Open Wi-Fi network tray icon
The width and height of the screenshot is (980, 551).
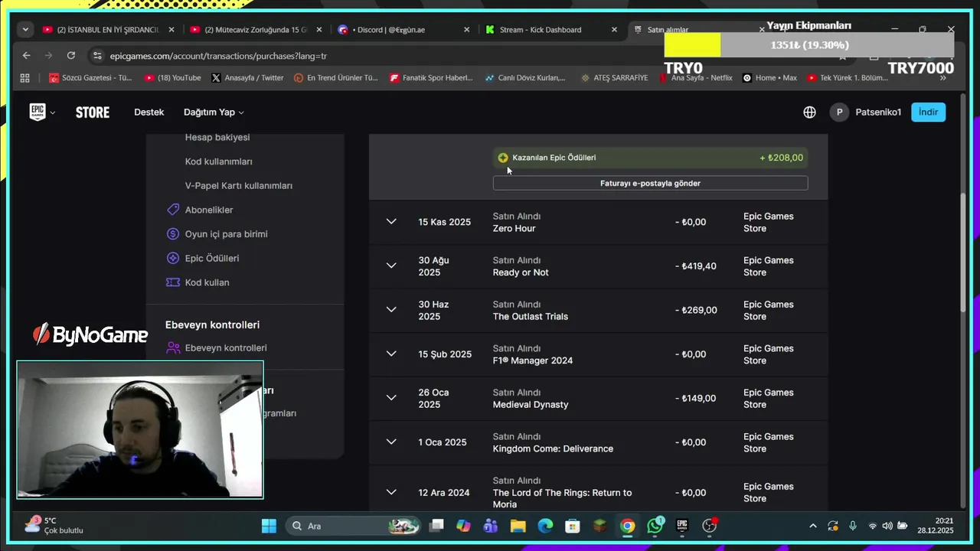point(872,526)
